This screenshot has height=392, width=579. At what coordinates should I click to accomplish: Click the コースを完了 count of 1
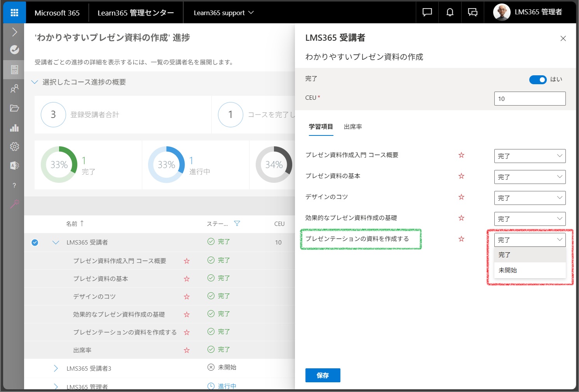(x=230, y=115)
